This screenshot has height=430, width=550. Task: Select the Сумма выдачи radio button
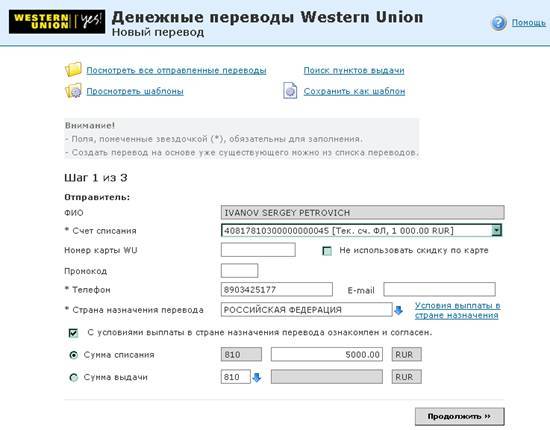point(73,377)
